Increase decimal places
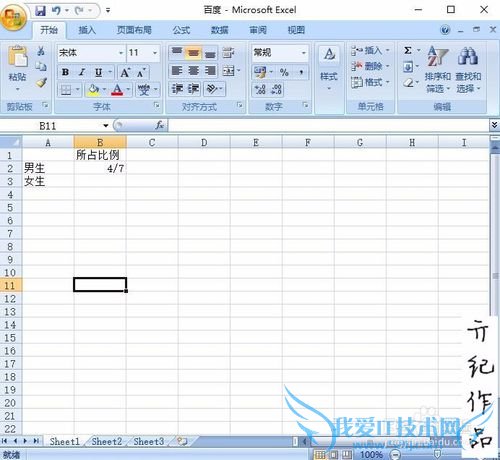Screen dimensions: 500x460 coord(260,89)
